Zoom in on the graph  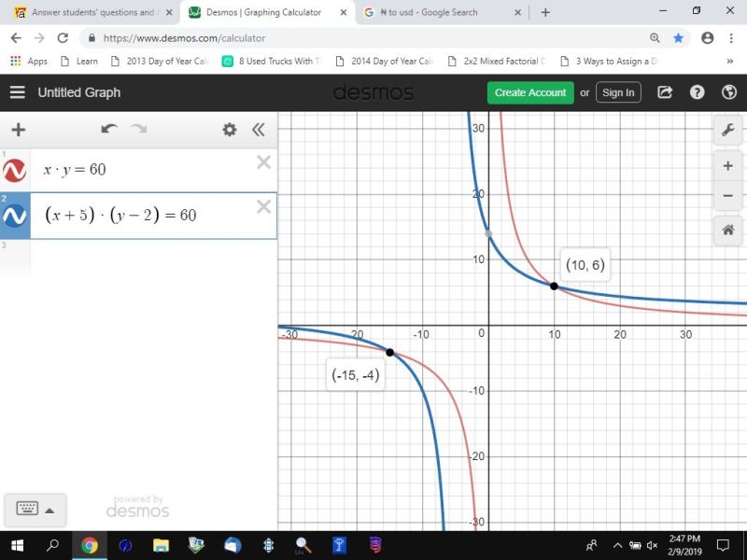727,166
